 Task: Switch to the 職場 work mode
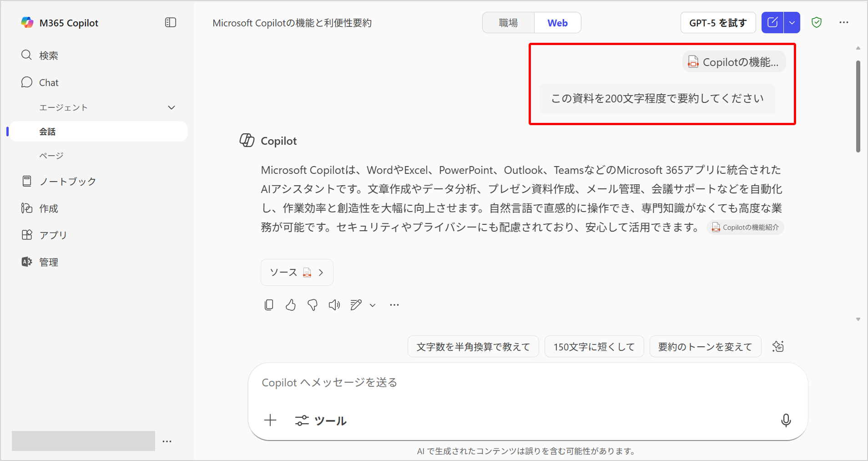508,23
